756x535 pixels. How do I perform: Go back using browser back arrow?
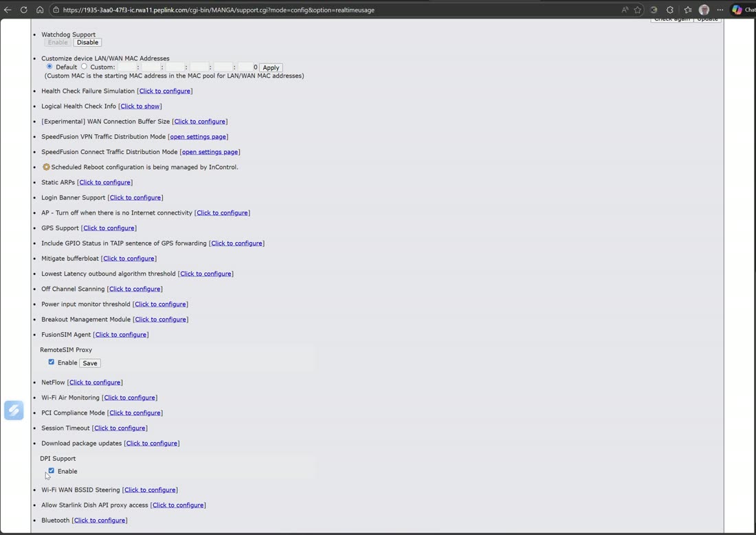[8, 10]
